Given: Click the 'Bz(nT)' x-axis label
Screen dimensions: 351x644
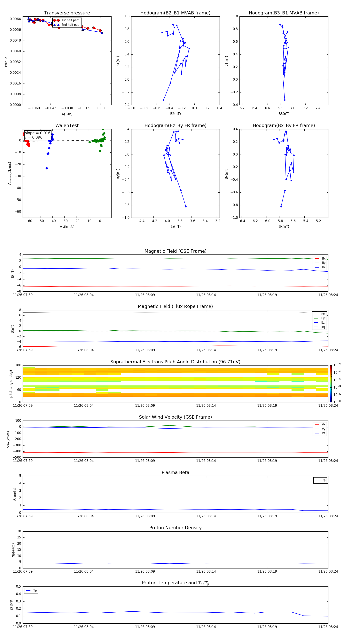Looking at the screenshot, I should pos(175,227).
